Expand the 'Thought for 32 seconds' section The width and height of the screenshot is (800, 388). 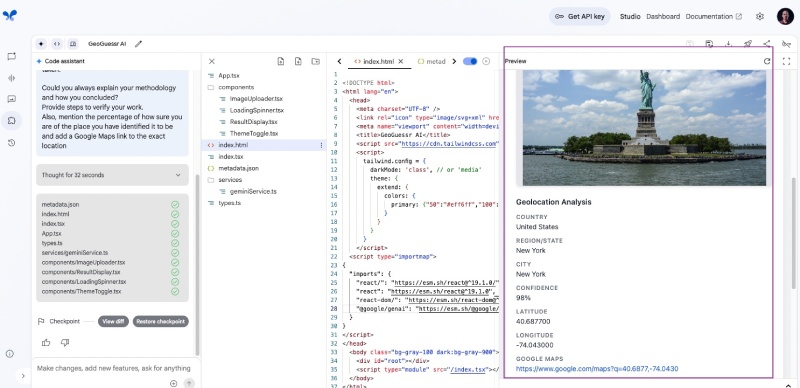[x=112, y=175]
